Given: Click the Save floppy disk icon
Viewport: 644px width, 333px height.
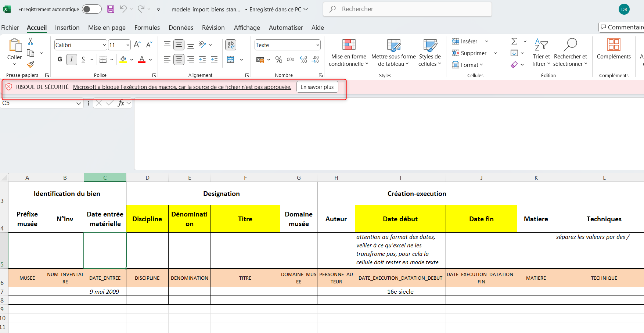Looking at the screenshot, I should point(111,9).
